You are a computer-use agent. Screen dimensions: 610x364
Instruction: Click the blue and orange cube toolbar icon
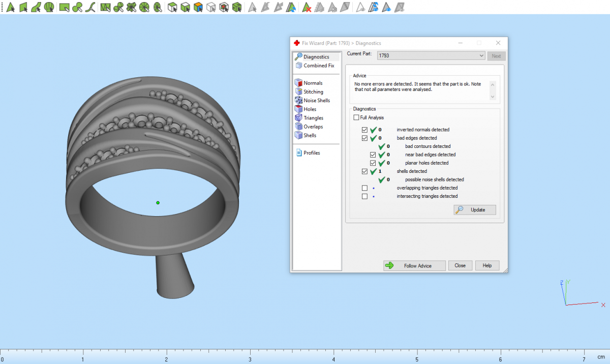click(198, 8)
